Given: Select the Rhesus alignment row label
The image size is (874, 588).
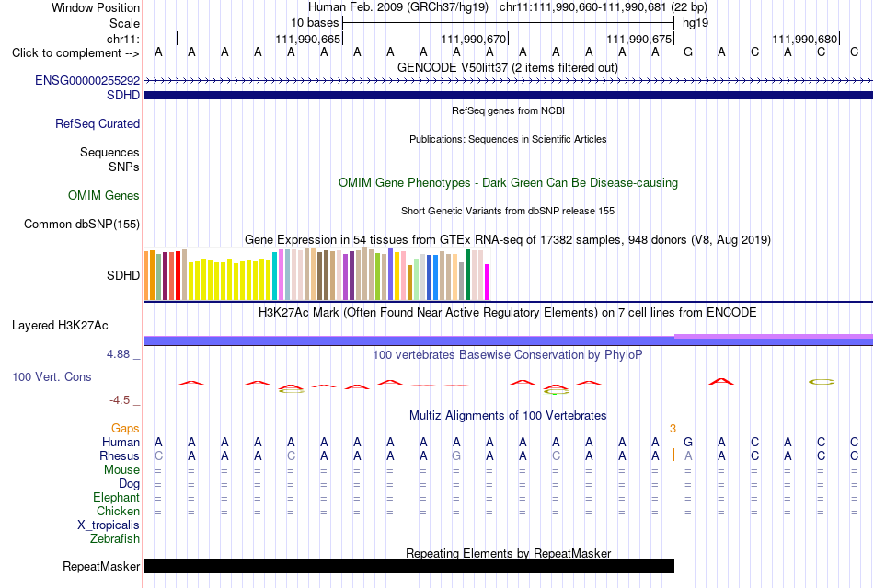Looking at the screenshot, I should [120, 455].
